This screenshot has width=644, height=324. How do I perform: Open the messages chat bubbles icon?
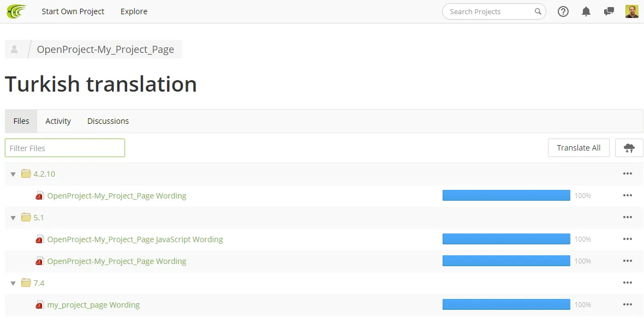(x=609, y=11)
